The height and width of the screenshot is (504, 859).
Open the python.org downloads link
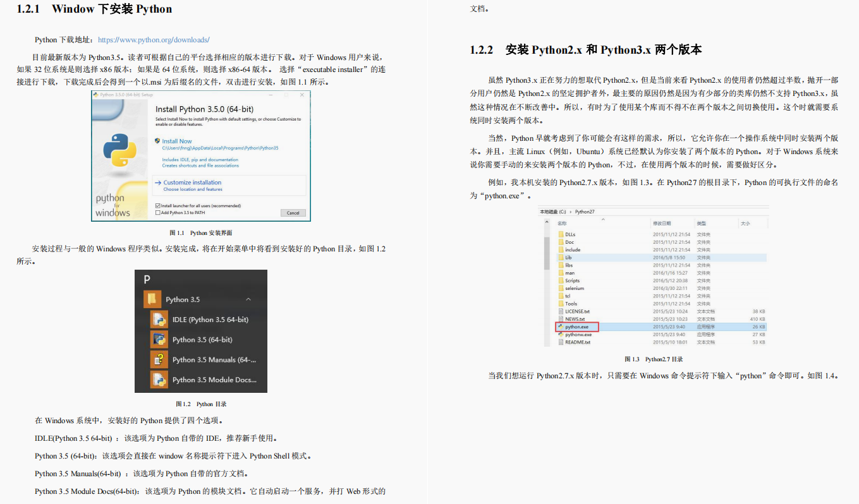coord(154,39)
